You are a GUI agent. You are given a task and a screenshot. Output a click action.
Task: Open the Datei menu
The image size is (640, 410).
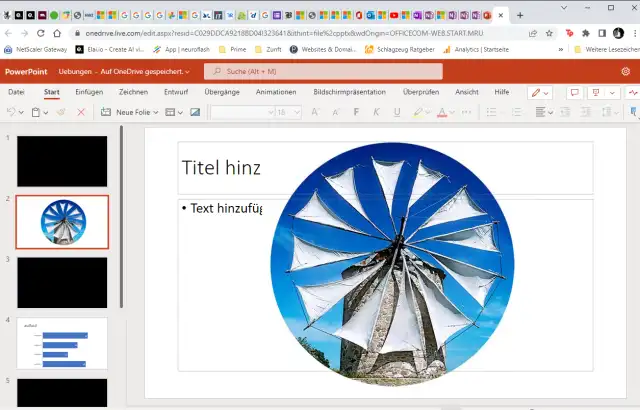click(x=16, y=92)
